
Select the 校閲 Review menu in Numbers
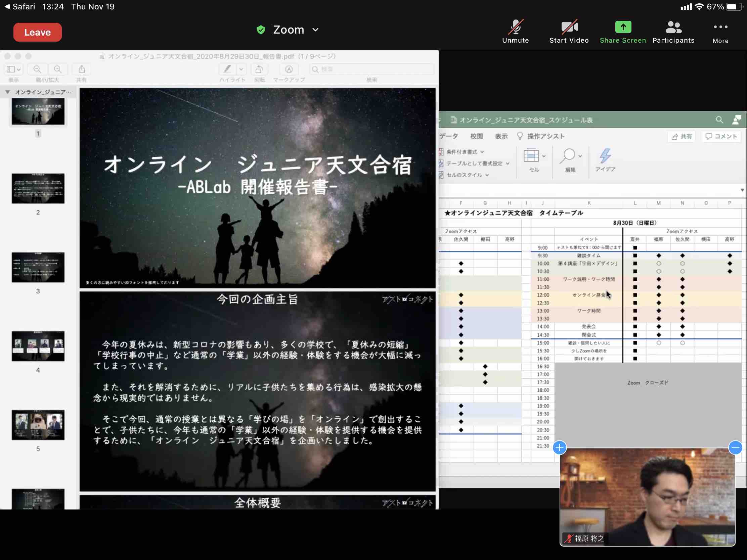tap(475, 136)
